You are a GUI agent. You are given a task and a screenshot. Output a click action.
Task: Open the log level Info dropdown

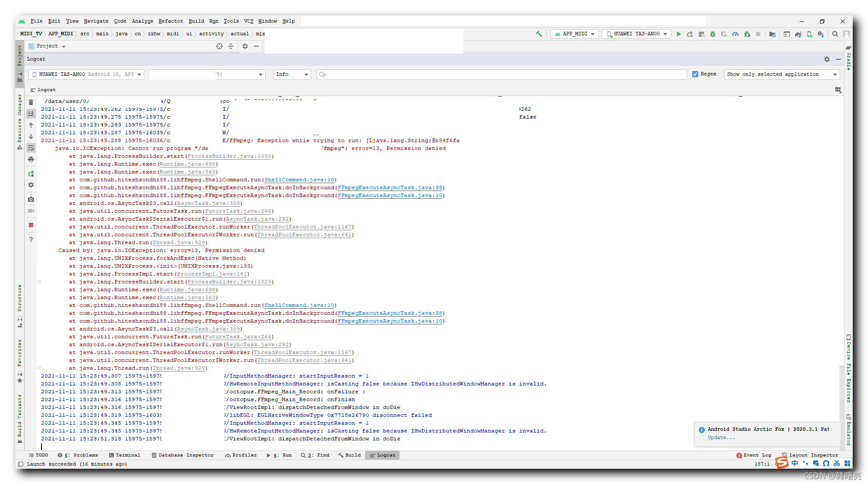292,75
